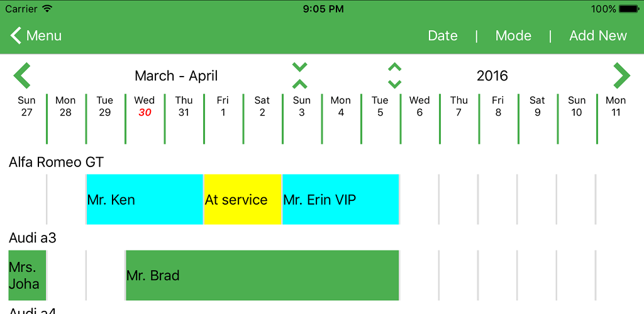The height and width of the screenshot is (314, 644).
Task: Click the inward-pointing compress chevrons icon
Action: coord(300,75)
